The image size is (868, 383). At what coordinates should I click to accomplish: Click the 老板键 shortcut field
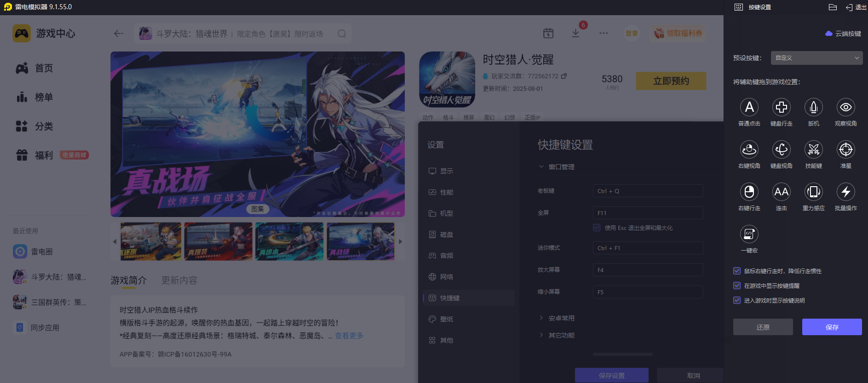point(648,191)
